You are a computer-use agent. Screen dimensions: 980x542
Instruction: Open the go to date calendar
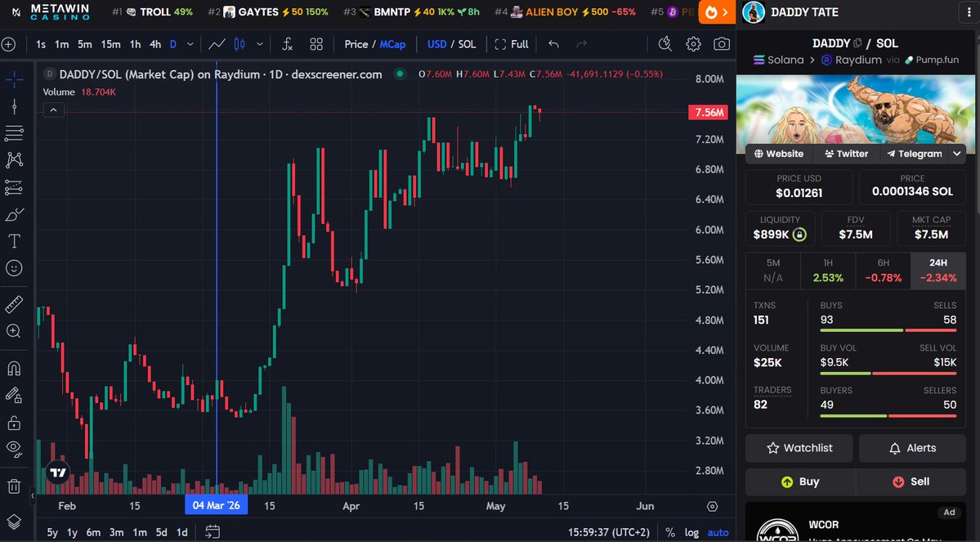click(213, 532)
